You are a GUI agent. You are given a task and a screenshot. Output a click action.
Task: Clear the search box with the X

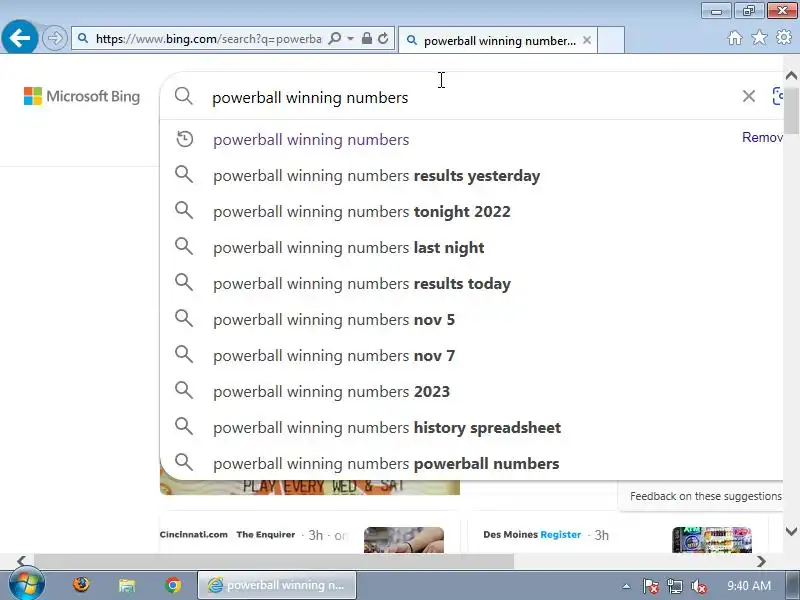748,96
